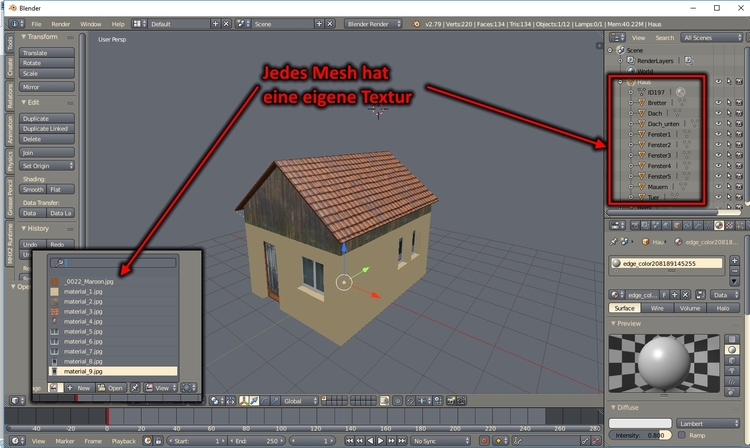Click the translate manipulator arrow icon in 3D header

(254, 401)
